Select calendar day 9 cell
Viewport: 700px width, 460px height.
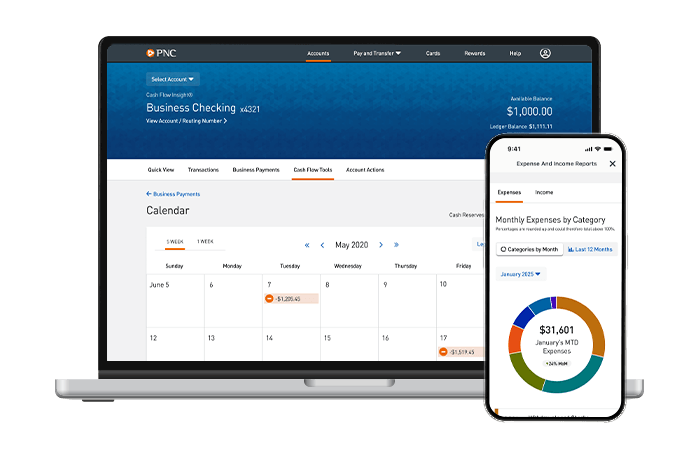(x=407, y=301)
